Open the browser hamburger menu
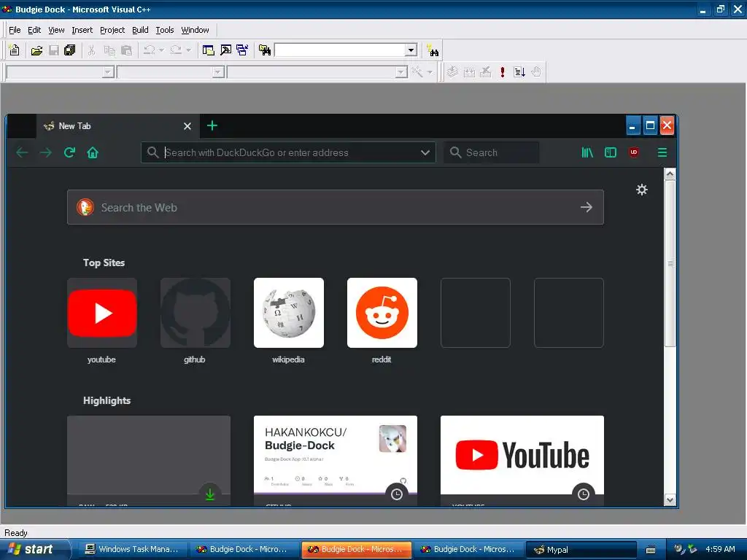This screenshot has width=747, height=560. (662, 152)
